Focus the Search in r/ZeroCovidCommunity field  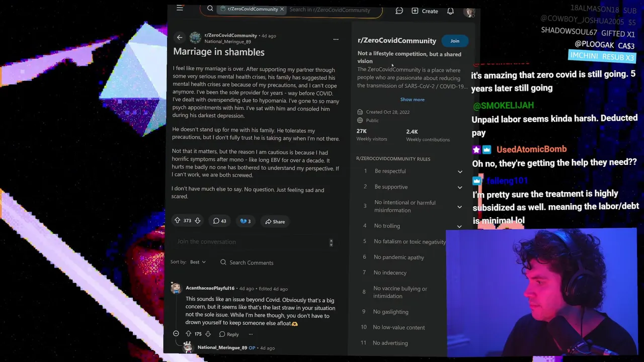[x=330, y=10]
